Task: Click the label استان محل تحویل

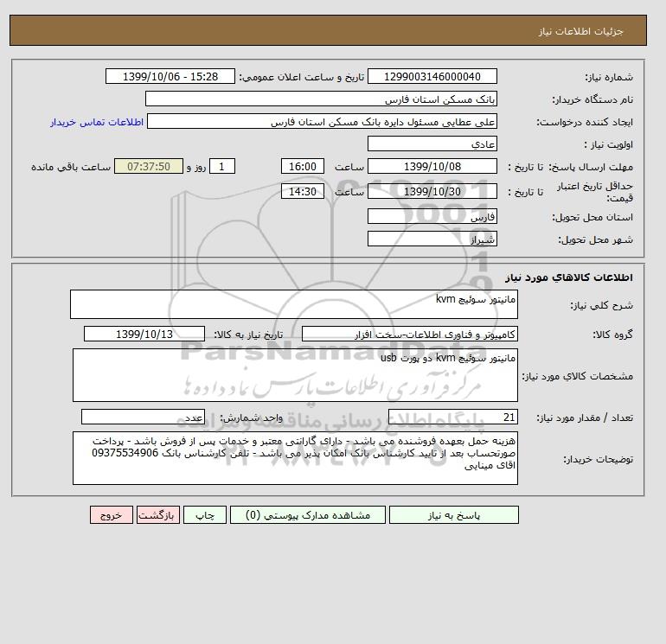Action: click(592, 217)
